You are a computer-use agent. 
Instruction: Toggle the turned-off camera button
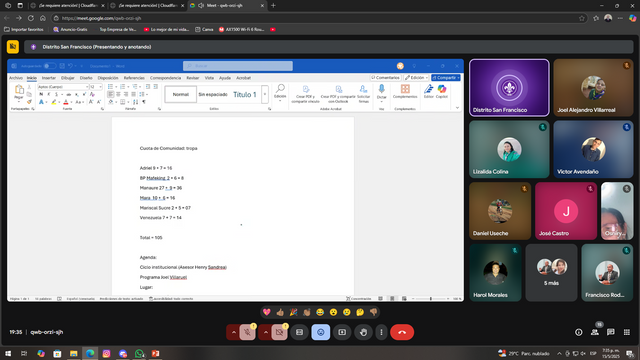click(x=280, y=332)
